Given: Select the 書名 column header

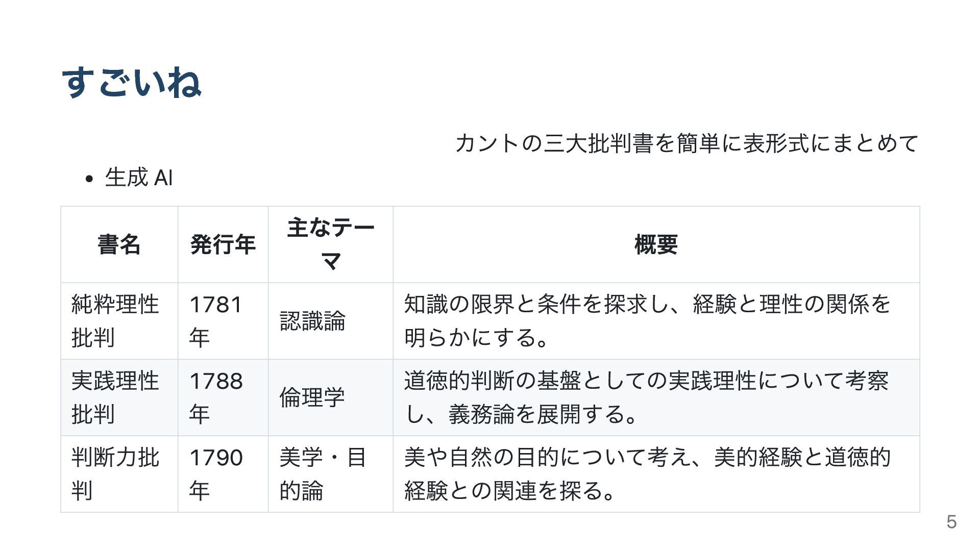Looking at the screenshot, I should coord(119,244).
